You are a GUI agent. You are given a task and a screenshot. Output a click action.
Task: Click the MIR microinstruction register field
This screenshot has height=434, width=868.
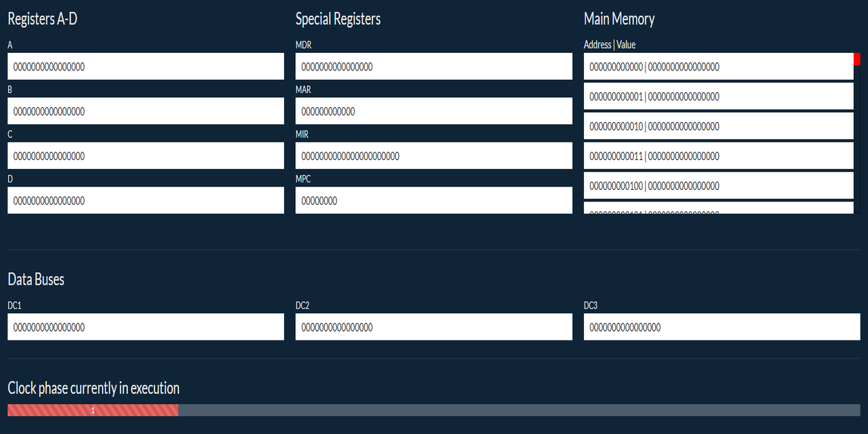pyautogui.click(x=433, y=155)
